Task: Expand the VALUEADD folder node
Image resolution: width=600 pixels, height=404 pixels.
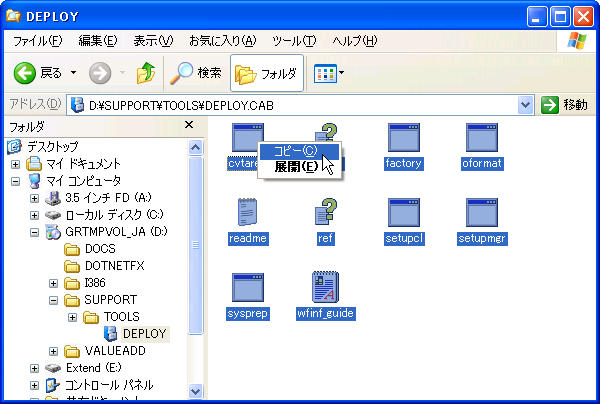Action: 54,351
